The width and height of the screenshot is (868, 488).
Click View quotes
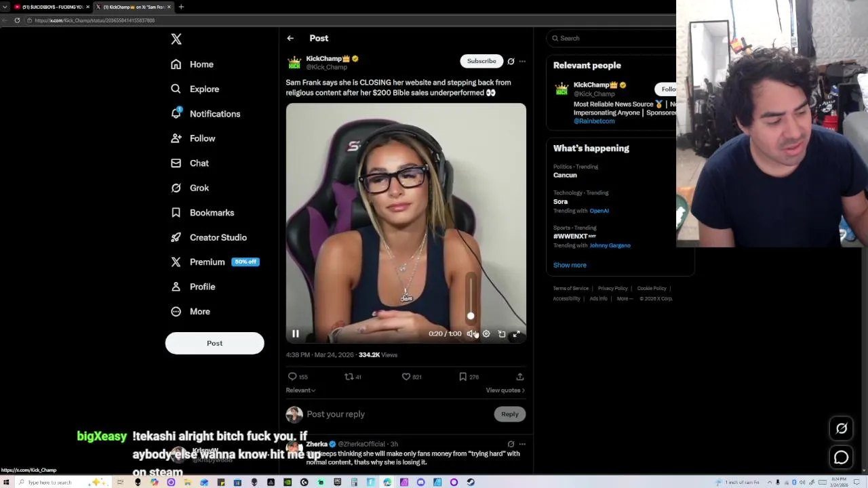505,390
